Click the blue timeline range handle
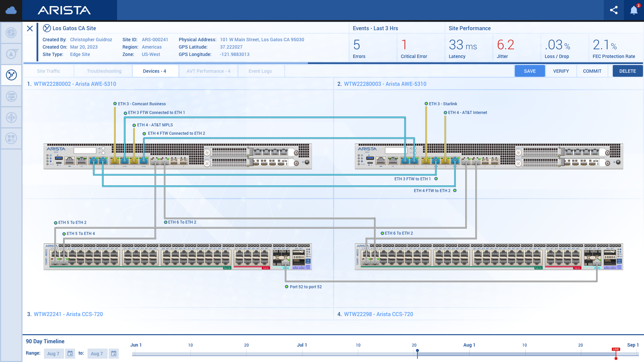The width and height of the screenshot is (644, 362). [x=417, y=351]
